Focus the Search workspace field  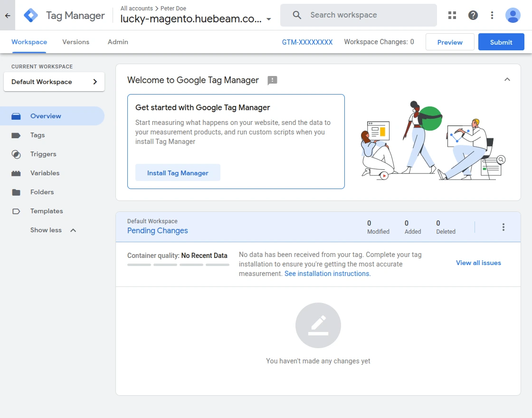coord(358,15)
